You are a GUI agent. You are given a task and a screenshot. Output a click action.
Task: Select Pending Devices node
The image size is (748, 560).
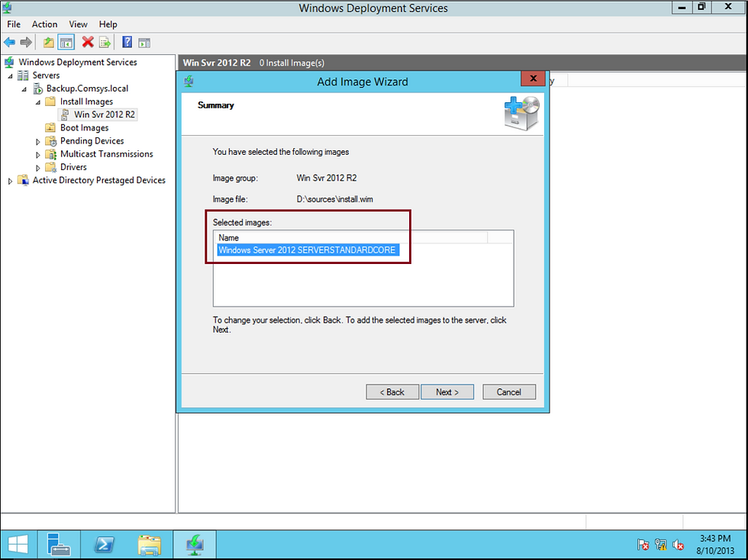point(92,140)
